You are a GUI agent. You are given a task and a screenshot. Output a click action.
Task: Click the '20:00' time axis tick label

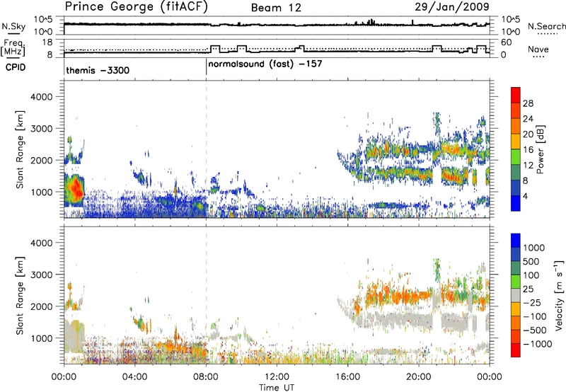tap(419, 377)
